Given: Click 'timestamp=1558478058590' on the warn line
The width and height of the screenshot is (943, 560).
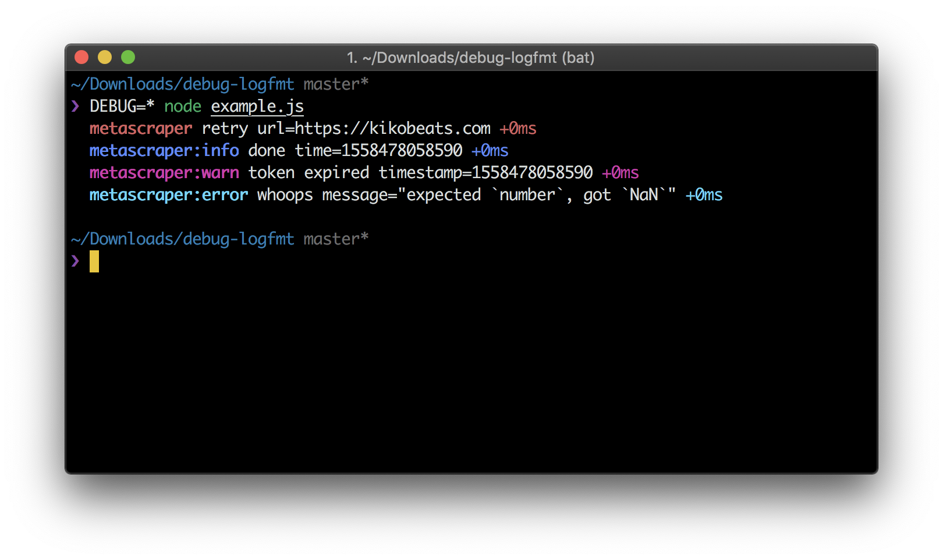Looking at the screenshot, I should point(485,173).
